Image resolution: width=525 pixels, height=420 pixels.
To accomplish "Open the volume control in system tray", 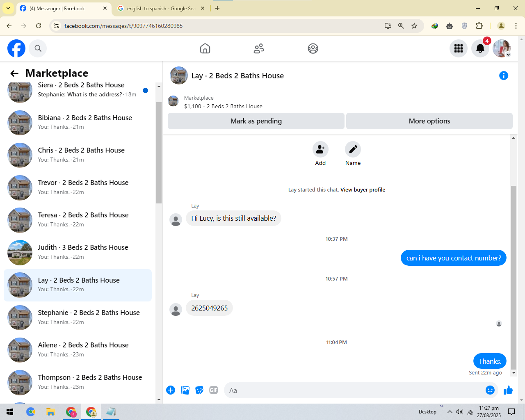I will pos(459,412).
